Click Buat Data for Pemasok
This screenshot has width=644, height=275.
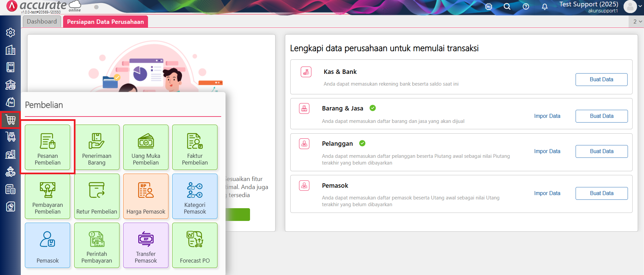point(601,193)
